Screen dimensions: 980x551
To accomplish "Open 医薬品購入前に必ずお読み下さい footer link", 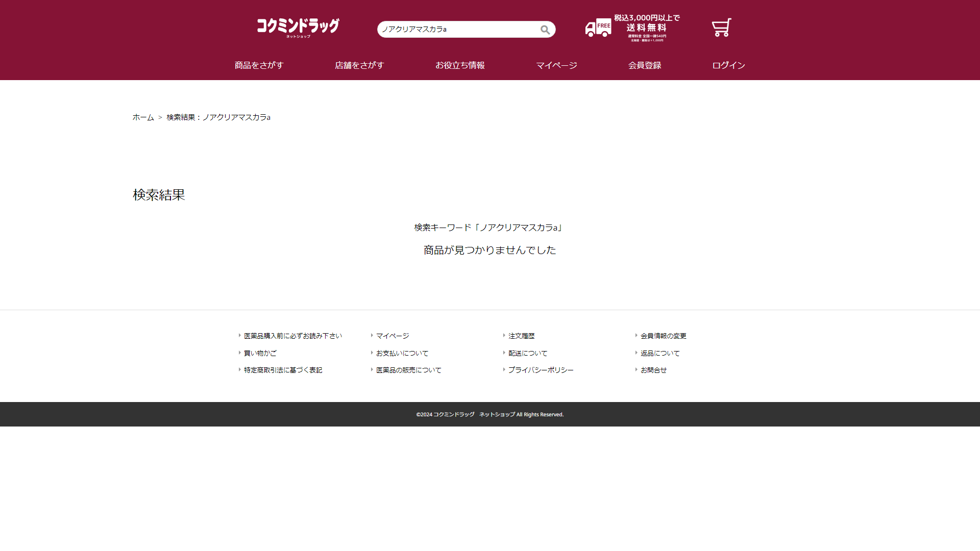I will point(292,336).
